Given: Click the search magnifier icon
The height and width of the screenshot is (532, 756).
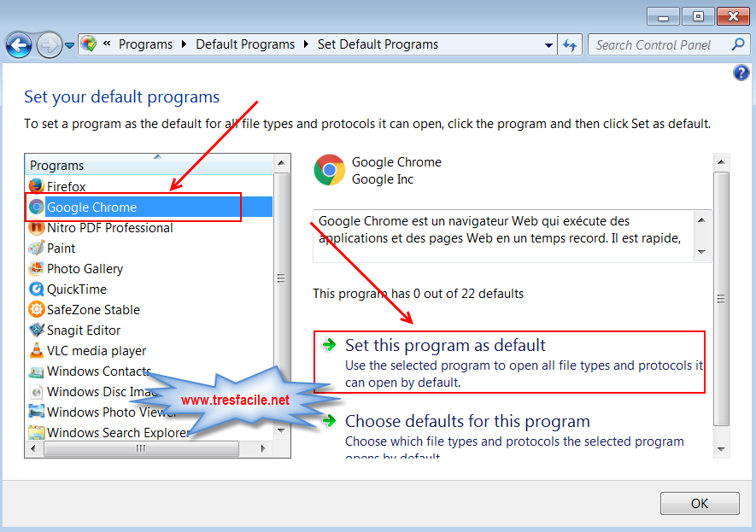Looking at the screenshot, I should [x=738, y=44].
